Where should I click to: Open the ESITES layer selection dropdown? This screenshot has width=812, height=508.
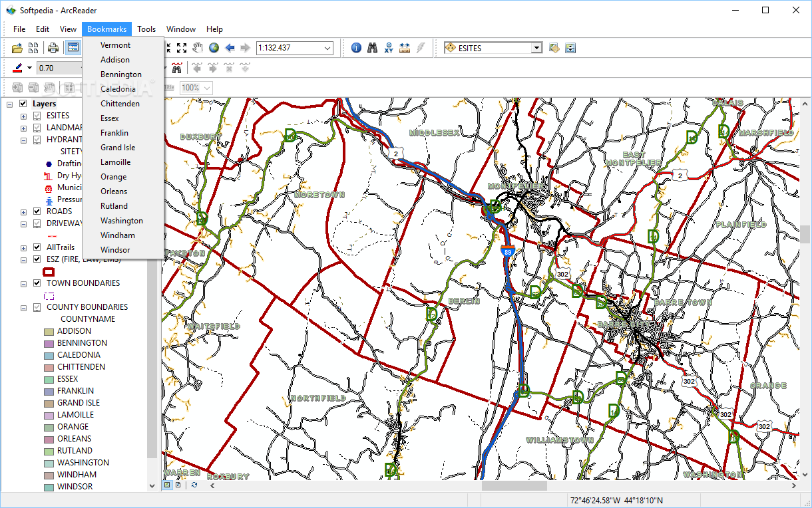(x=536, y=48)
